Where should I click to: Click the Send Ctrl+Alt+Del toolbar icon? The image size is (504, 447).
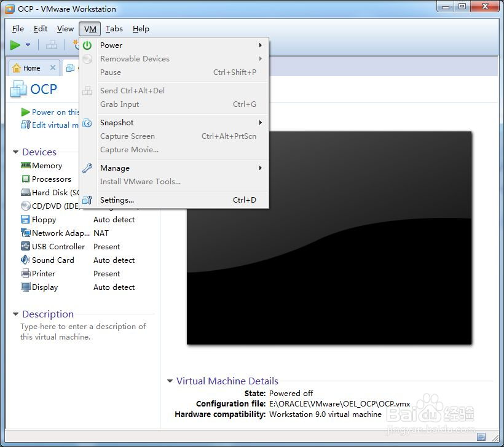[52, 45]
